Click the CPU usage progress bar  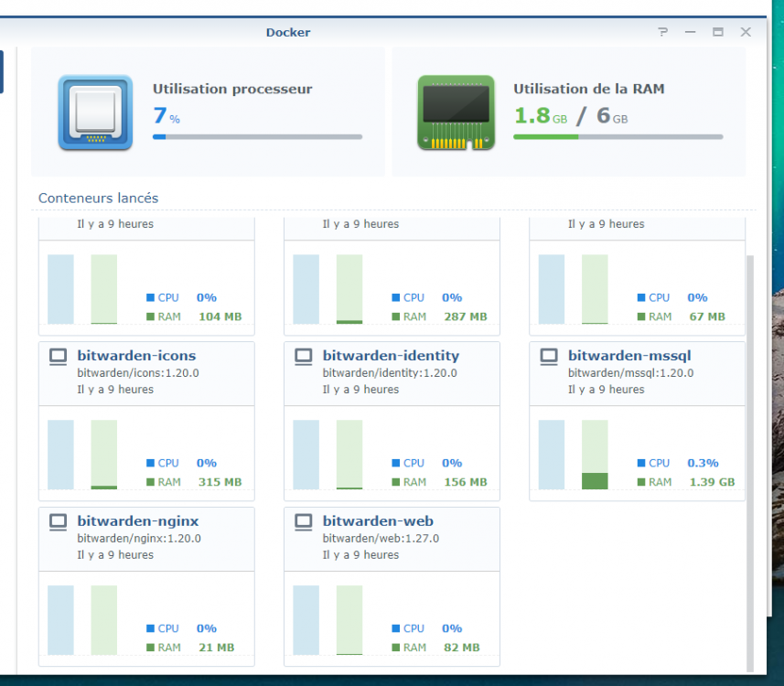point(257,137)
